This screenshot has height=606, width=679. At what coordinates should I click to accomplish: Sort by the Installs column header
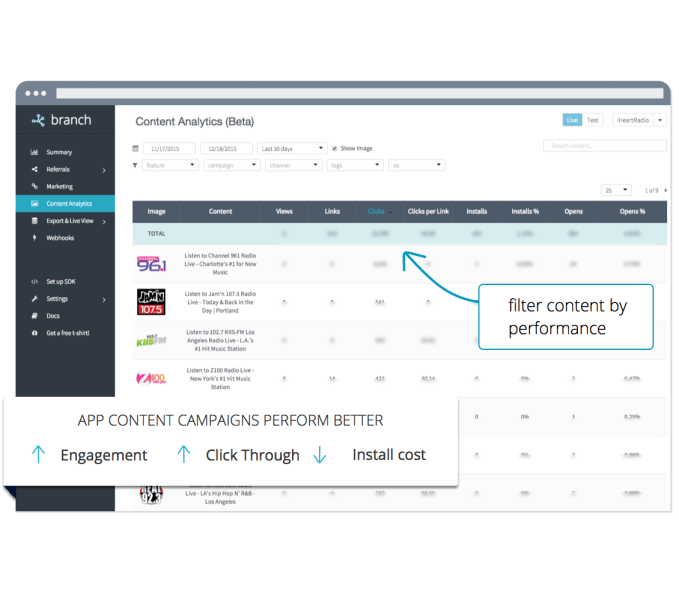(476, 211)
